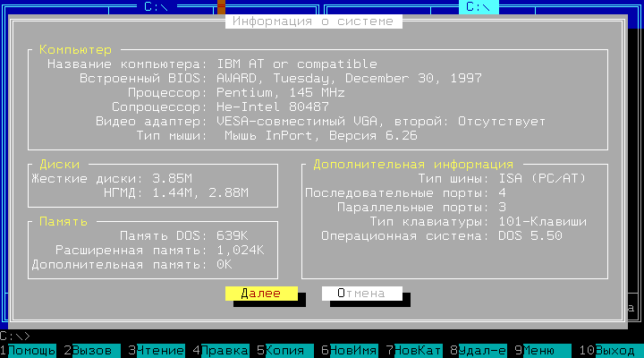Click 4 Правка to edit file
644x358 pixels.
point(225,350)
